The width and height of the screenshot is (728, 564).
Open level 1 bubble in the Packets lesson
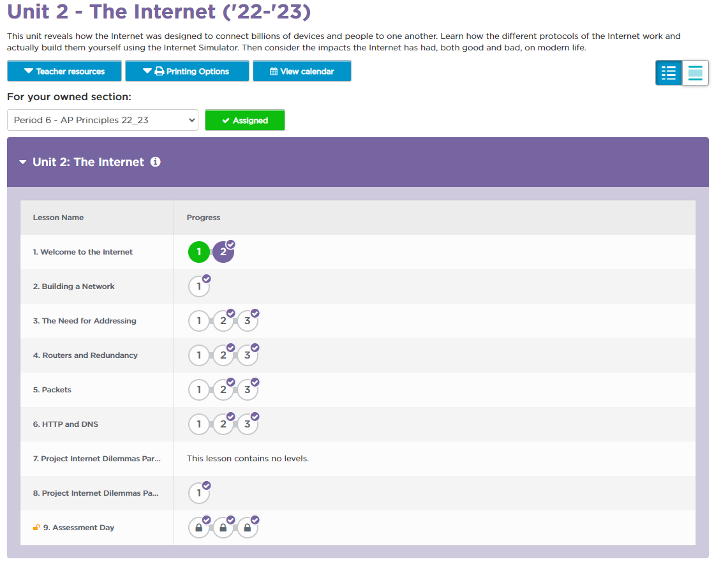coord(199,390)
